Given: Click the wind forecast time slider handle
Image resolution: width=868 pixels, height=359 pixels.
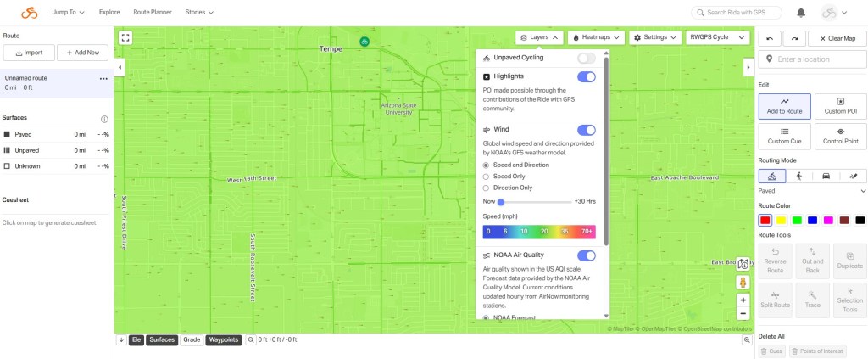Looking at the screenshot, I should [x=500, y=202].
